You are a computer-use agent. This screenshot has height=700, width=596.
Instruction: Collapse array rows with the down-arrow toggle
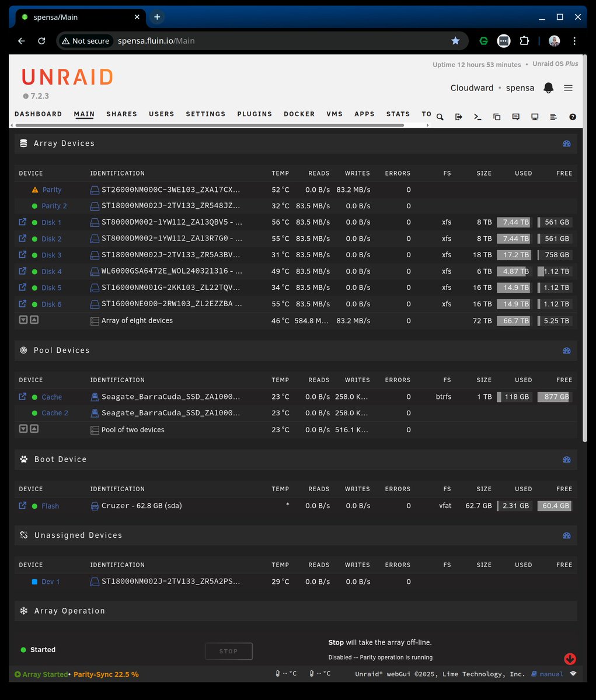coord(23,320)
